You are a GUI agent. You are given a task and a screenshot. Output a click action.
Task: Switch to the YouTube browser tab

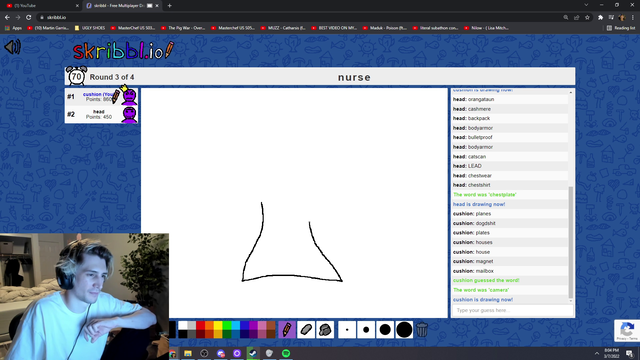tap(41, 6)
